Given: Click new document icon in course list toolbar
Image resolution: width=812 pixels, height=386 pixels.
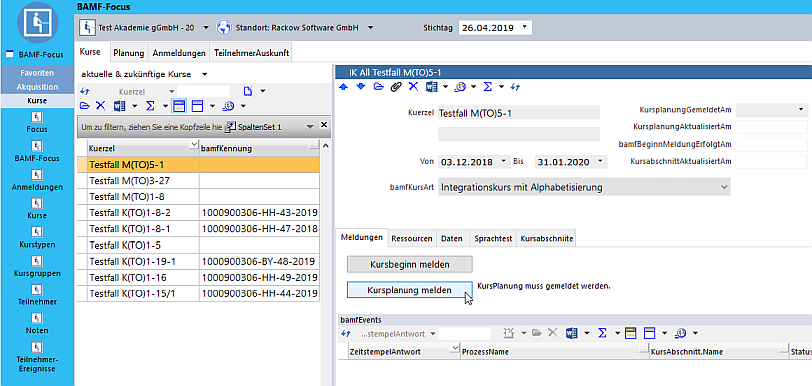Looking at the screenshot, I should point(249,92).
